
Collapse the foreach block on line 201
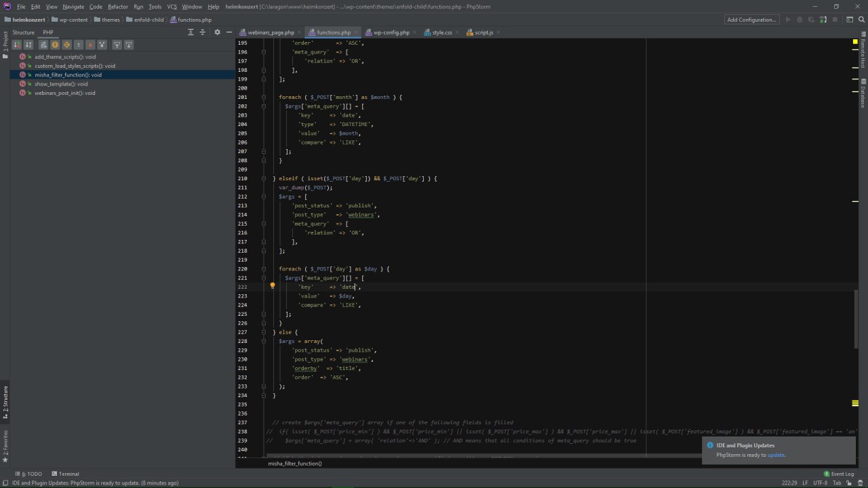(x=264, y=97)
